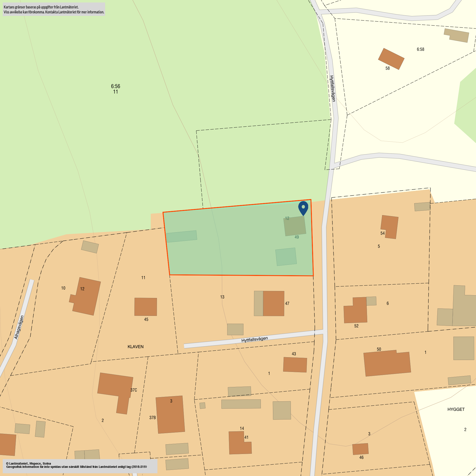Click the Lantmäteriet copyright attribution box
The width and height of the screenshot is (476, 476).
80,466
